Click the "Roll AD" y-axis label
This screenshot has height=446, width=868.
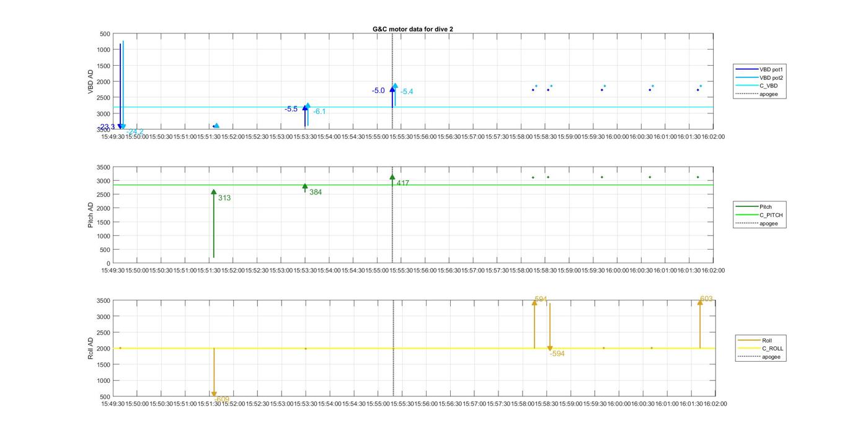tap(91, 349)
